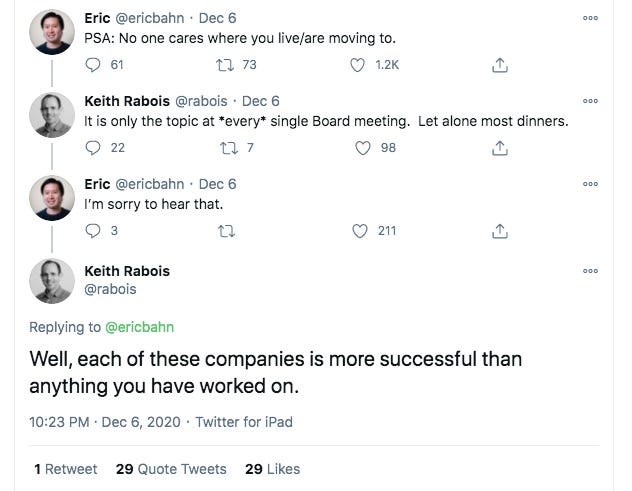Like Eric's tweet with 1.2K likes

tap(358, 65)
